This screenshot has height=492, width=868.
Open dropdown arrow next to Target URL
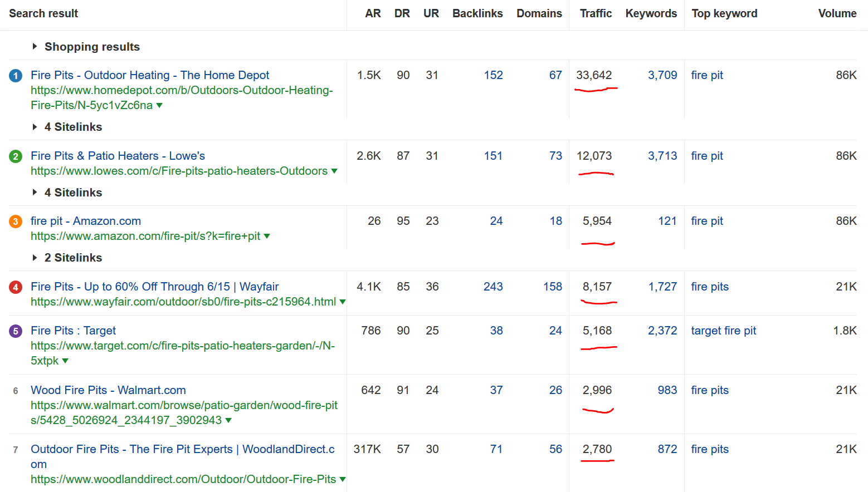65,361
